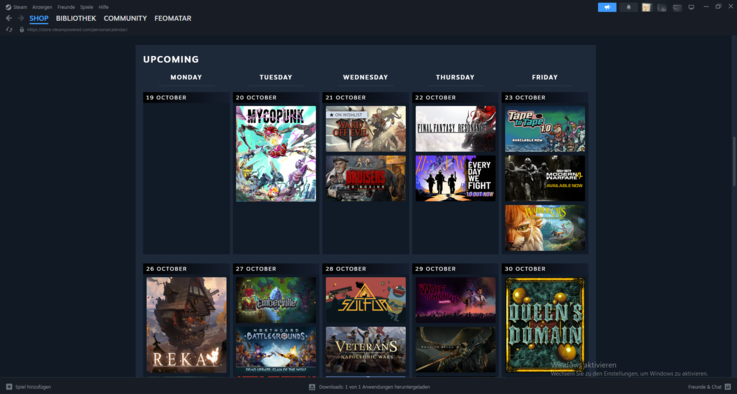Click the 26 OCTOBER date label
This screenshot has width=737, height=394.
(x=166, y=268)
